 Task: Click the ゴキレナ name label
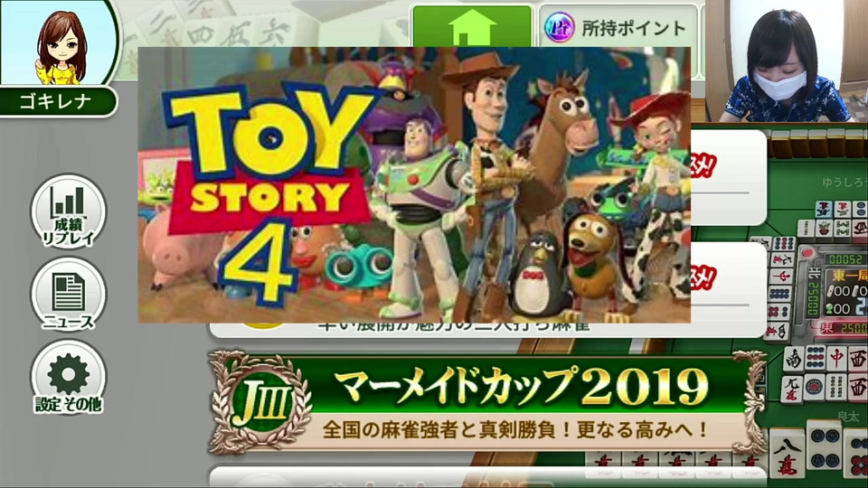(56, 102)
